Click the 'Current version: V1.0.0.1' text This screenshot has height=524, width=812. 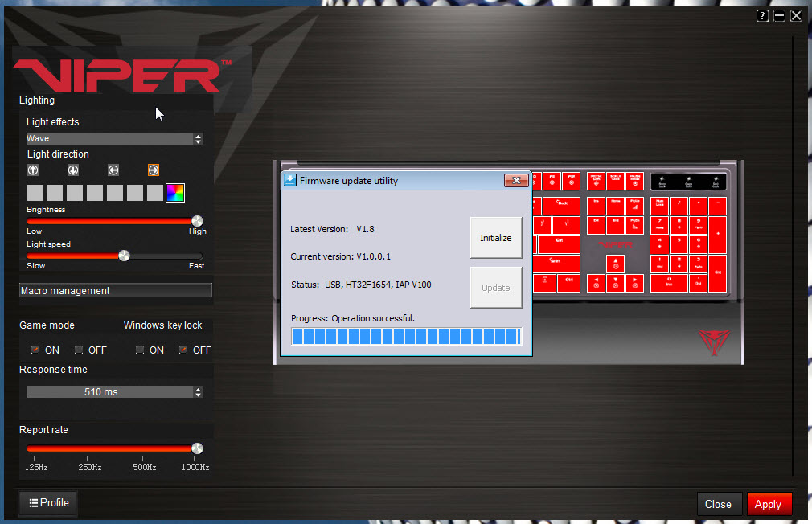[x=340, y=256]
